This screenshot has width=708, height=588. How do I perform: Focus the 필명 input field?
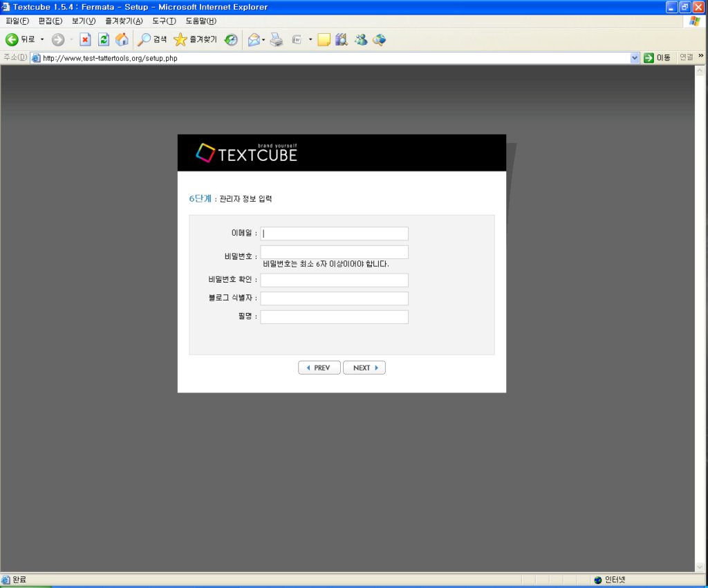(334, 317)
